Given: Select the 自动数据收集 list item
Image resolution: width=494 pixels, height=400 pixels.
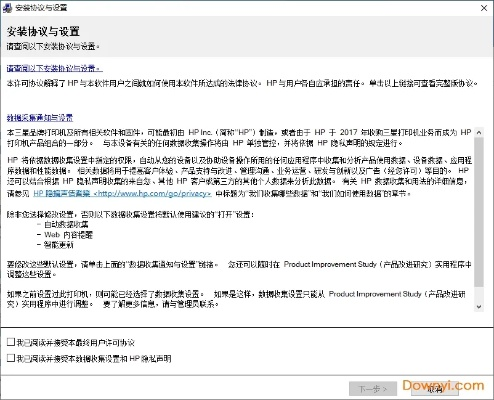Looking at the screenshot, I should point(66,224).
